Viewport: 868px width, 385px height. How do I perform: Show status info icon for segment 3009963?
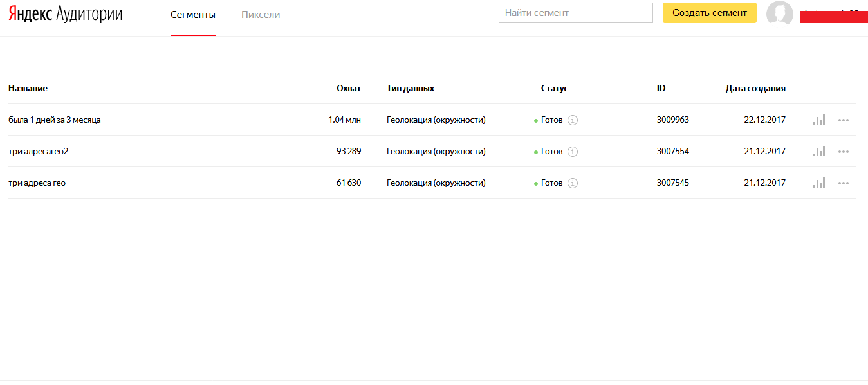573,120
